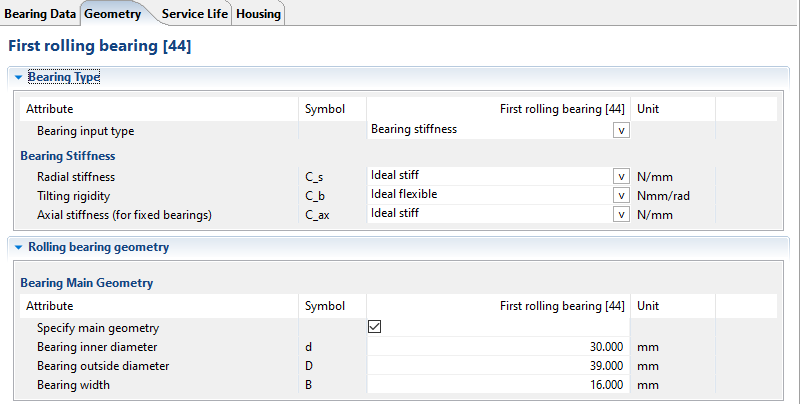Expand the Tilting rigidity dropdown

coord(622,195)
